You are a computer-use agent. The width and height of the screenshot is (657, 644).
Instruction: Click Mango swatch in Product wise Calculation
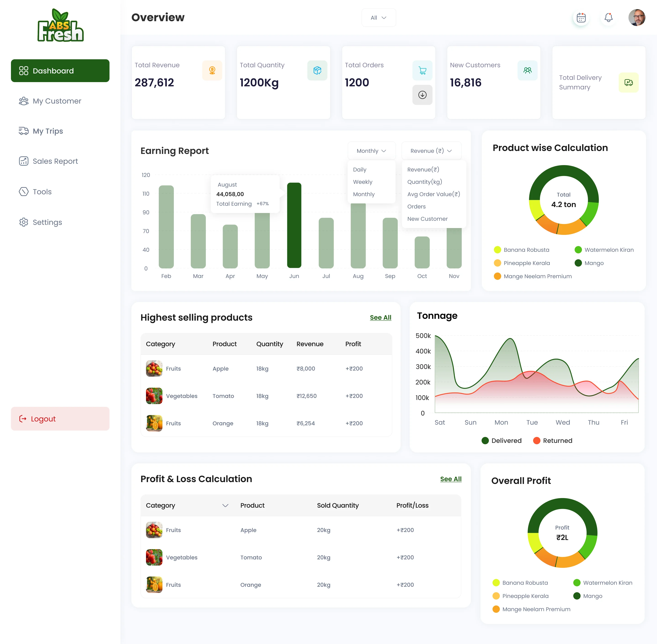(578, 263)
